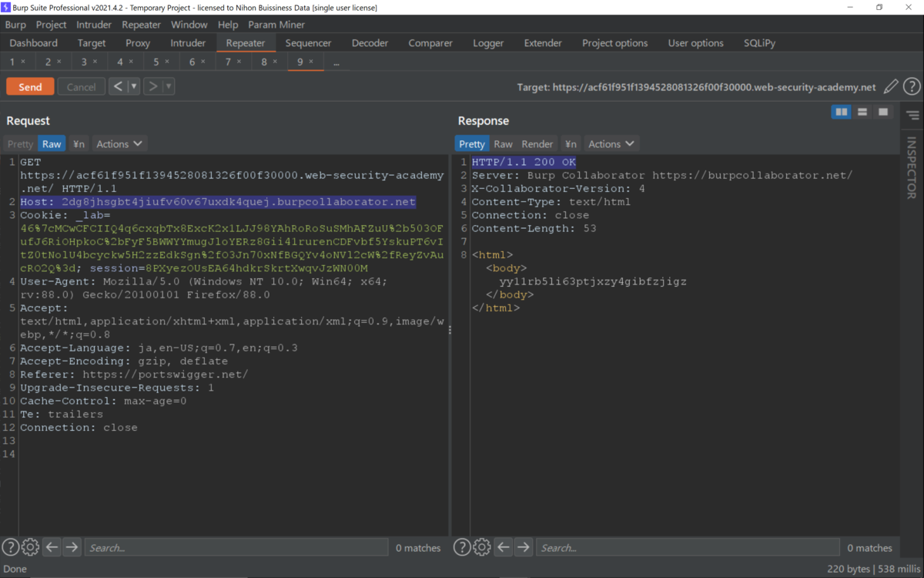Open the Burp menu
Image resolution: width=924 pixels, height=578 pixels.
[x=15, y=25]
